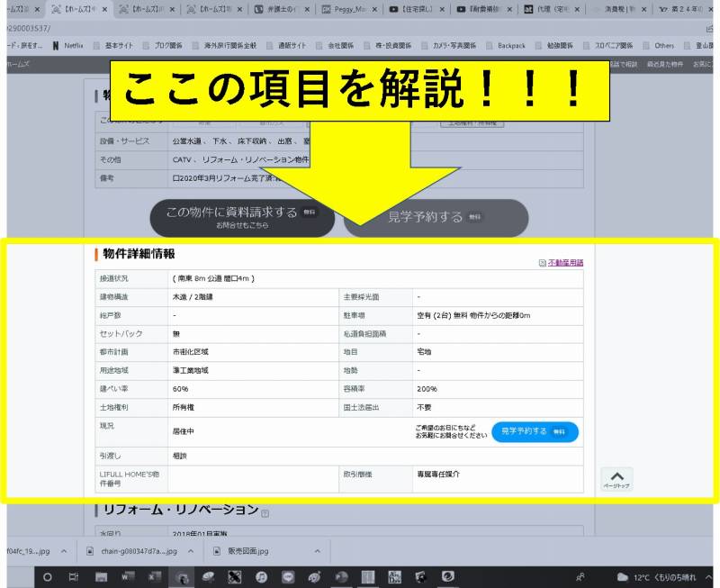This screenshot has height=588, width=720.
Task: Expand options chevron for chain-g080347d7a download
Action: (x=191, y=551)
